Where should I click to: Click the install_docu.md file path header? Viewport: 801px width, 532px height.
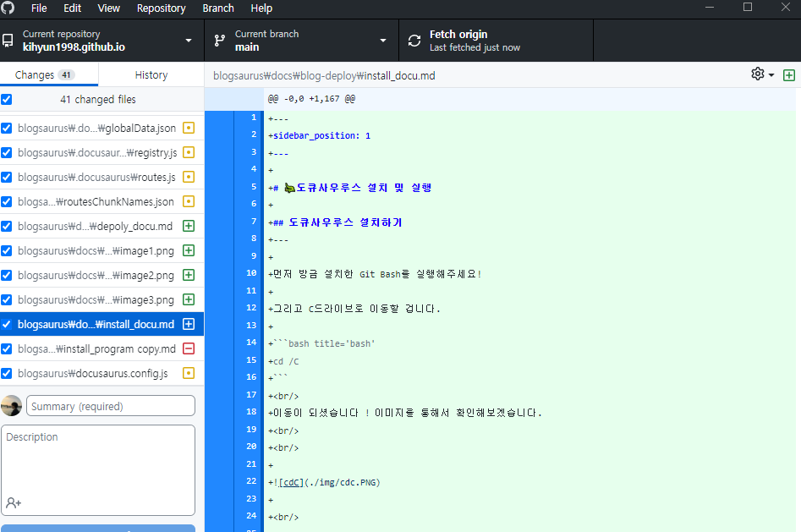tap(324, 75)
